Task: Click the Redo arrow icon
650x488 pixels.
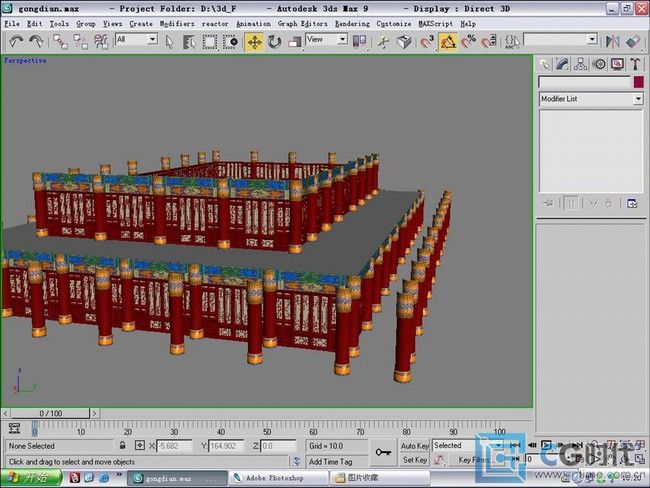Action: click(x=36, y=41)
